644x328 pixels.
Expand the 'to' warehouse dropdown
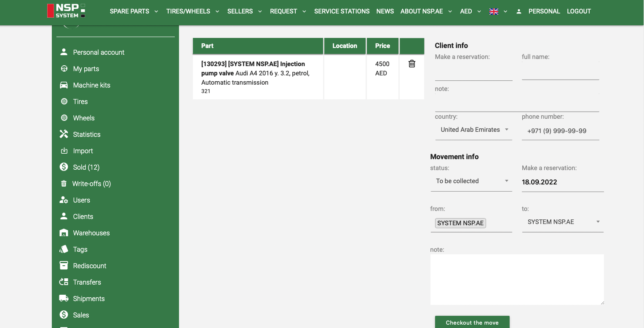point(563,222)
